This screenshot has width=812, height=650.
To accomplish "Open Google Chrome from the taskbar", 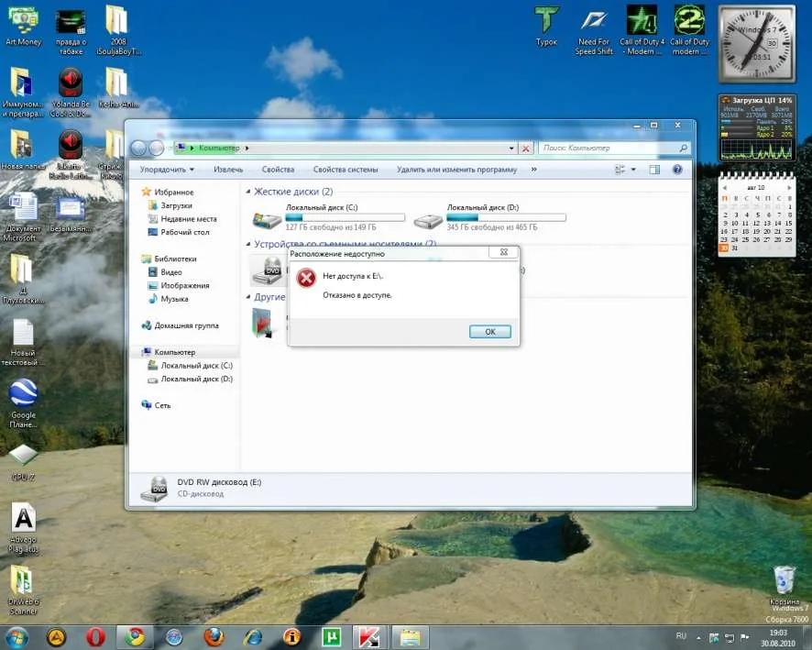I will pyautogui.click(x=135, y=636).
